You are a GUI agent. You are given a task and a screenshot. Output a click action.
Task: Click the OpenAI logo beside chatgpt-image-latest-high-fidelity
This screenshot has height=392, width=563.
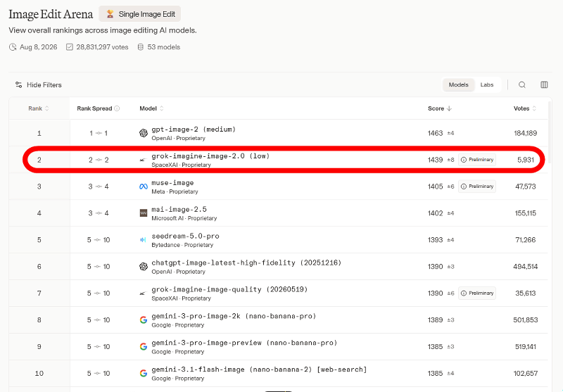coord(144,266)
